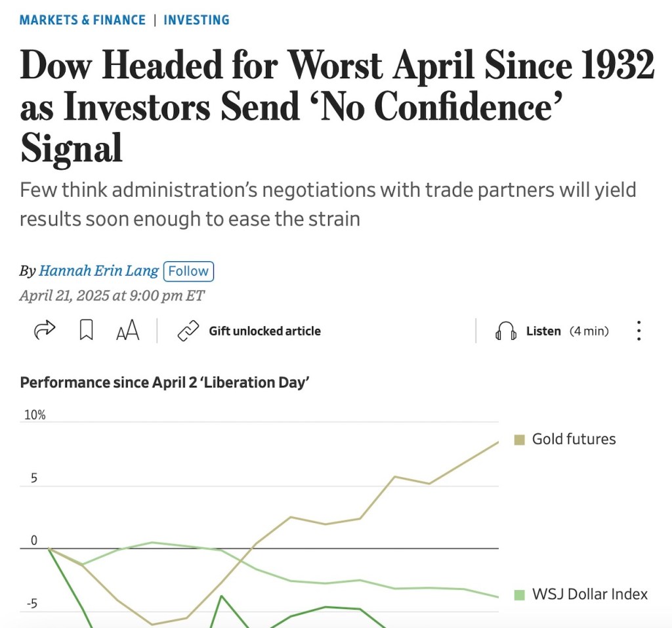
Task: Click the Gold futures legend color square
Action: 519,439
